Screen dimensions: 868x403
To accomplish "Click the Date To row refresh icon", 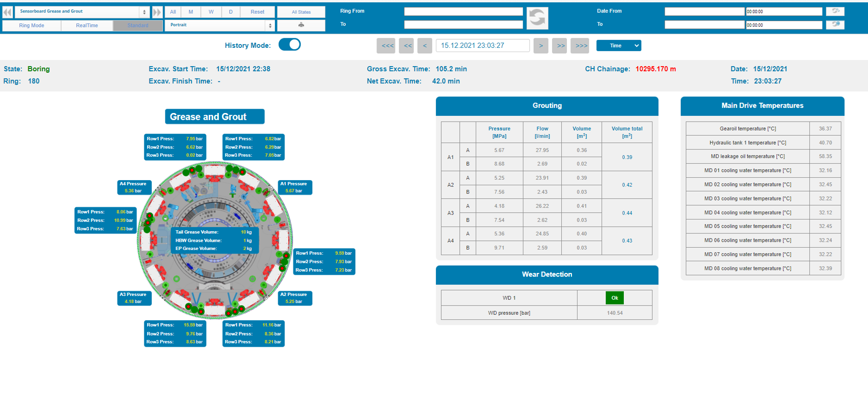I will click(835, 24).
